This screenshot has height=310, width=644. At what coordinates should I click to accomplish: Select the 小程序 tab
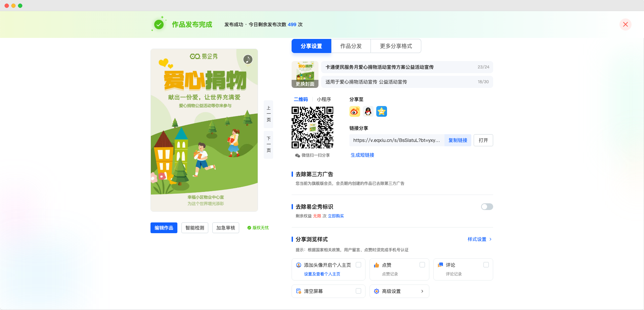pos(324,99)
